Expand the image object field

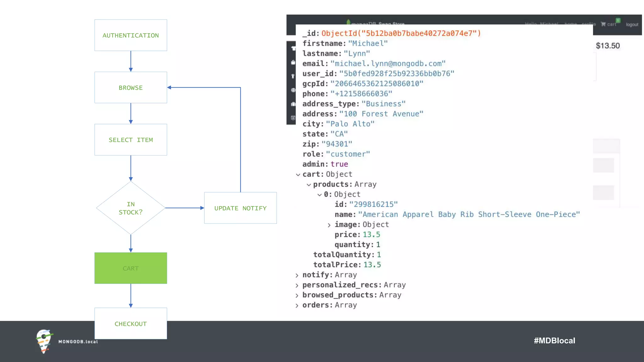(329, 225)
